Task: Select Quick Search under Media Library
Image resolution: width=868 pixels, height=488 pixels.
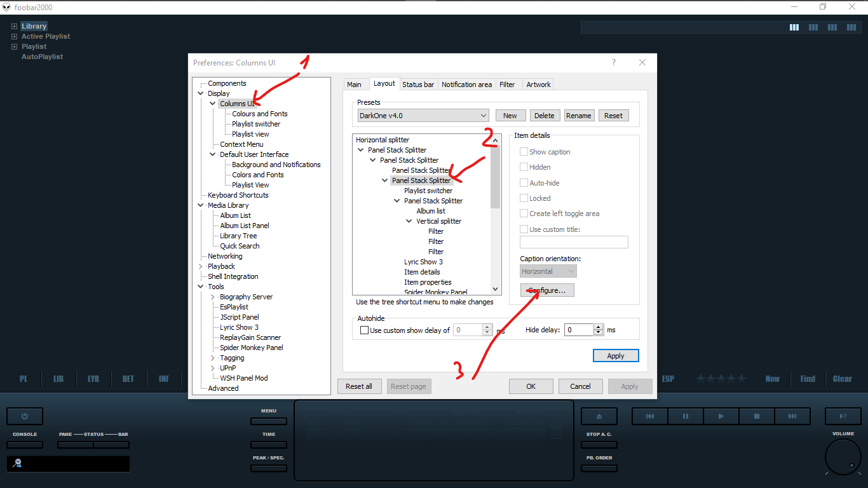Action: pyautogui.click(x=240, y=246)
